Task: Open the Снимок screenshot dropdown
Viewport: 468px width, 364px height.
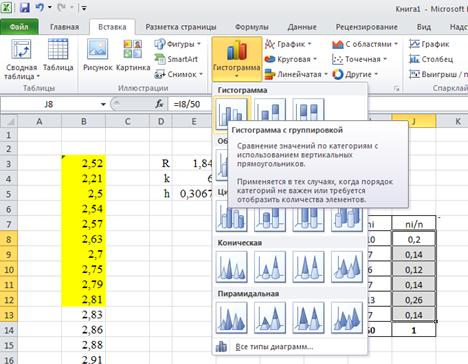Action: pos(179,74)
